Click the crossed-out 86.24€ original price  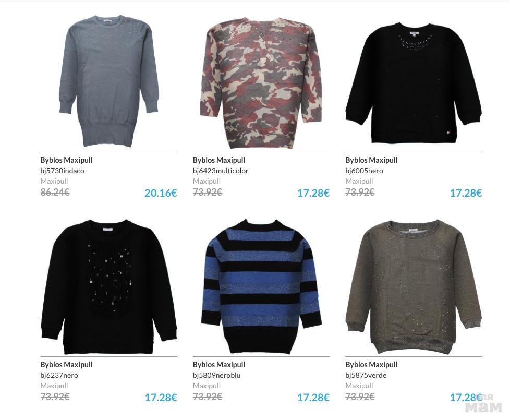click(55, 193)
